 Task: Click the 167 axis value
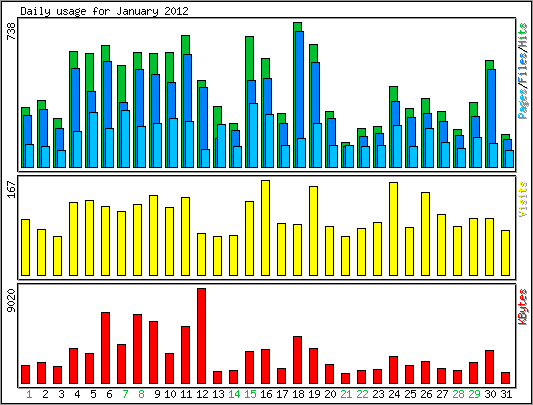pyautogui.click(x=11, y=189)
